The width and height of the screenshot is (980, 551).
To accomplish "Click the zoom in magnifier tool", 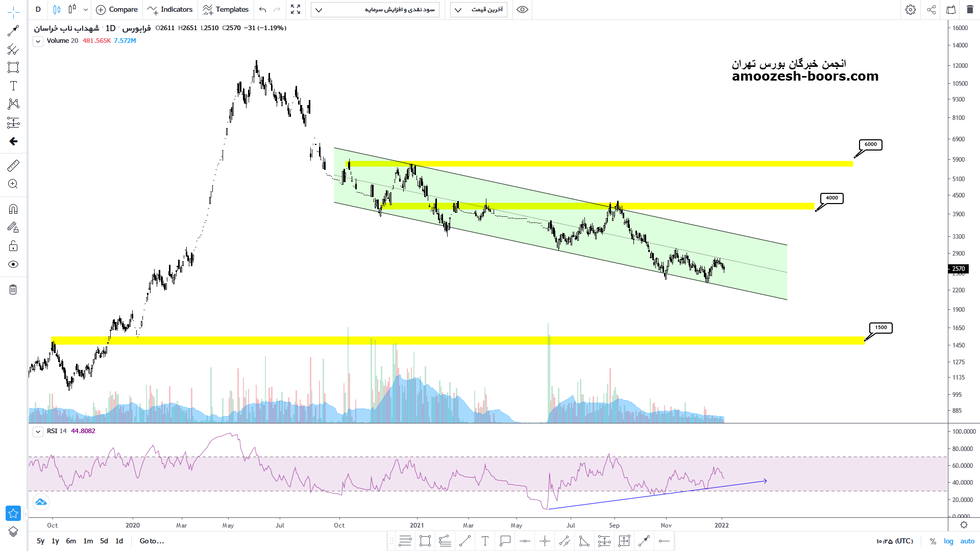I will tap(13, 184).
